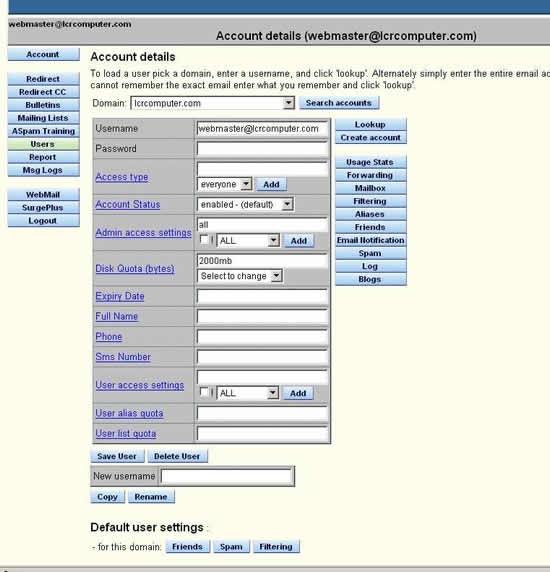
Task: Click the Expiry Date input field
Action: point(262,296)
